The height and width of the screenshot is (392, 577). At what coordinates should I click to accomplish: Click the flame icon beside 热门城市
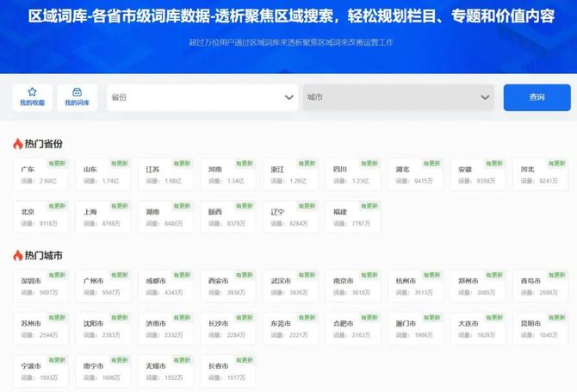pyautogui.click(x=18, y=255)
